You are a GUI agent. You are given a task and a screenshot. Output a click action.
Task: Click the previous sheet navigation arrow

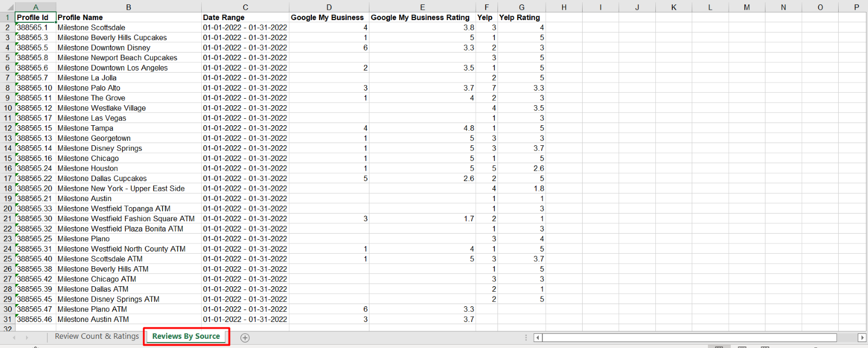tap(14, 338)
